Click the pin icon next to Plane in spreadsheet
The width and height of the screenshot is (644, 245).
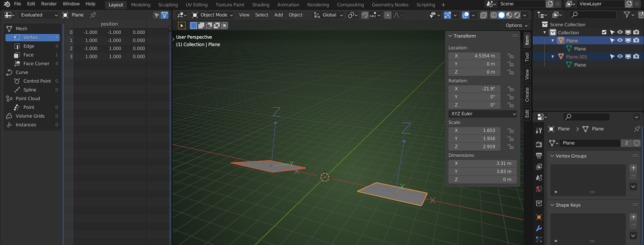click(x=93, y=15)
